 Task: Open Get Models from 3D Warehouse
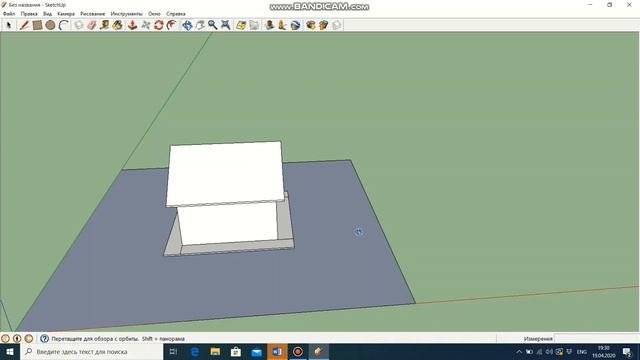[311, 25]
